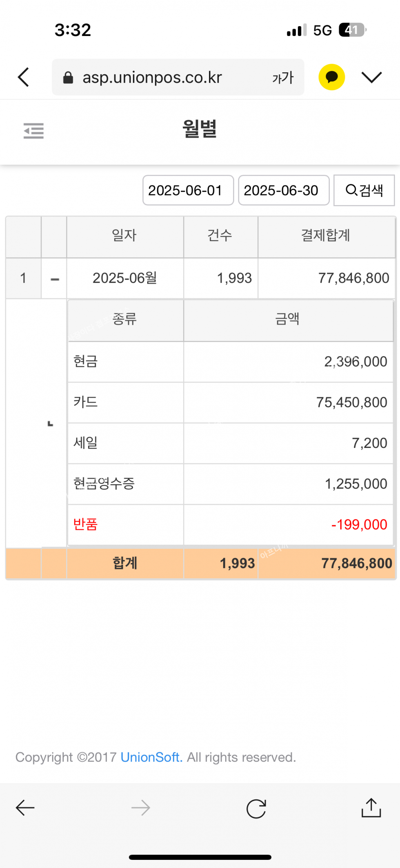Click the 검색 search button
The image size is (400, 868).
[x=364, y=190]
